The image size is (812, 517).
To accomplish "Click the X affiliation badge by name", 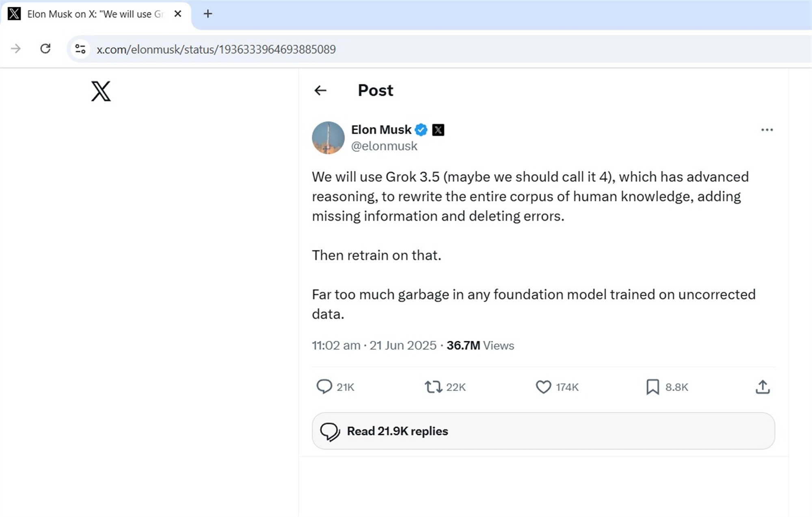I will 438,130.
